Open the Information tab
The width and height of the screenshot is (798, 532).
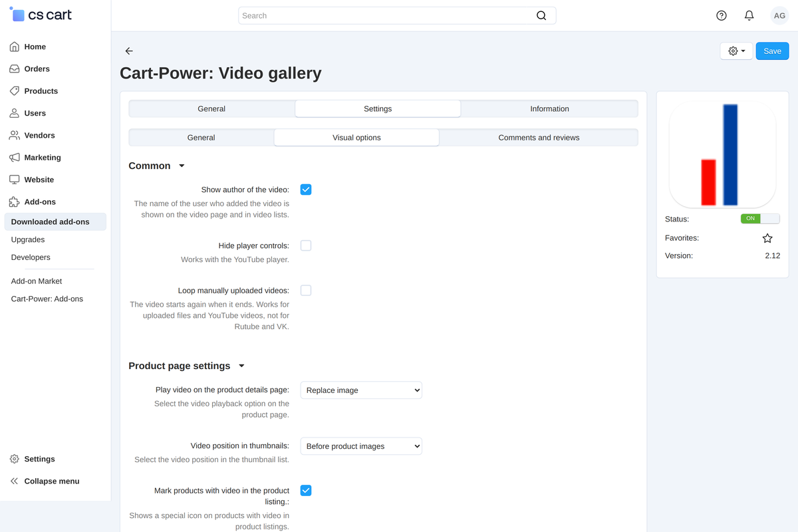(549, 109)
